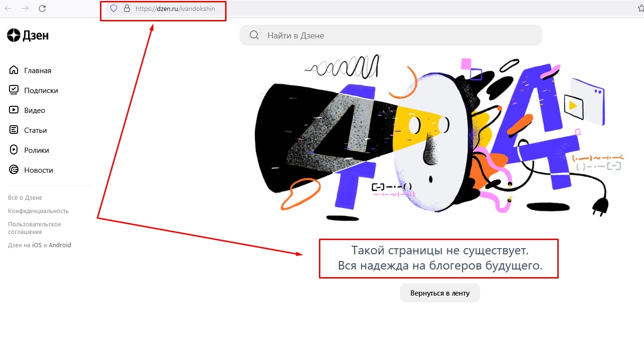Click the Главная home icon
Viewport: 644px width, 344px height.
coord(14,70)
